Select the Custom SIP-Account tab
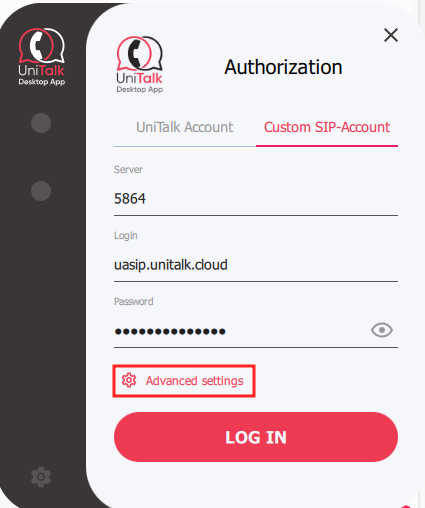The height and width of the screenshot is (508, 425). [x=327, y=127]
